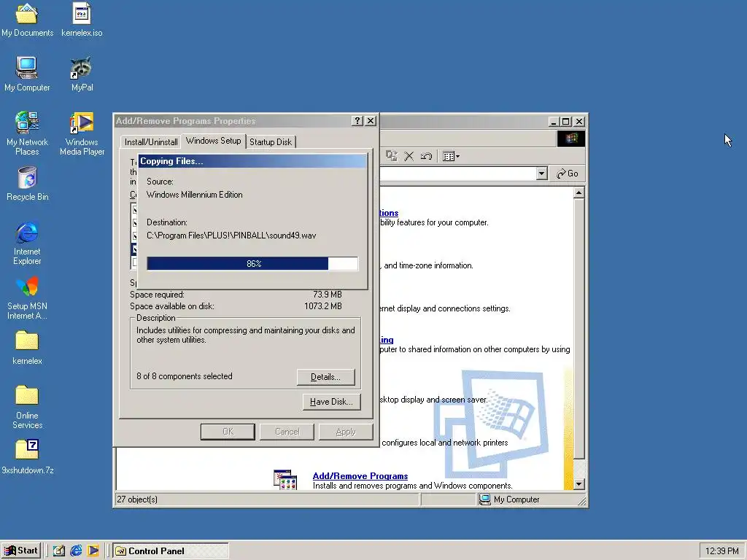Click the Have Disk... button

[331, 402]
